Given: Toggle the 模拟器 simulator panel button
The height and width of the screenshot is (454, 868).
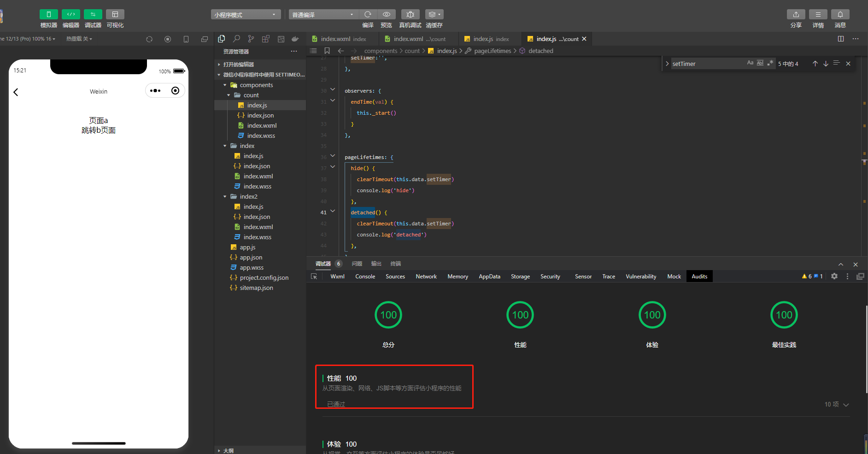Looking at the screenshot, I should pyautogui.click(x=48, y=14).
